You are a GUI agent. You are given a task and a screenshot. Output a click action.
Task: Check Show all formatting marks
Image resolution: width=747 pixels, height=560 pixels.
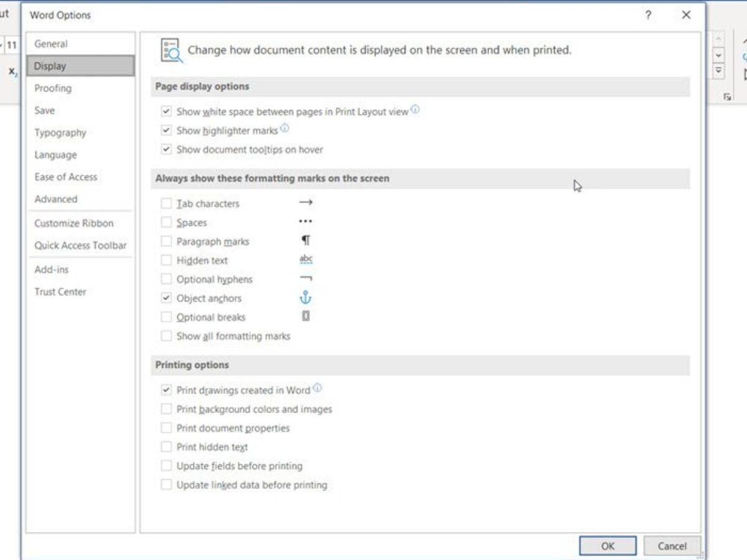[166, 336]
